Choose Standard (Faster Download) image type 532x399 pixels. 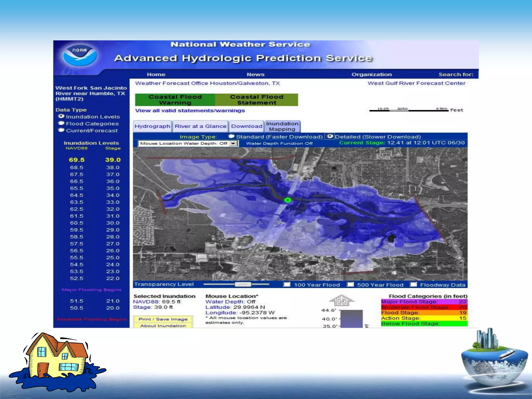(x=231, y=136)
